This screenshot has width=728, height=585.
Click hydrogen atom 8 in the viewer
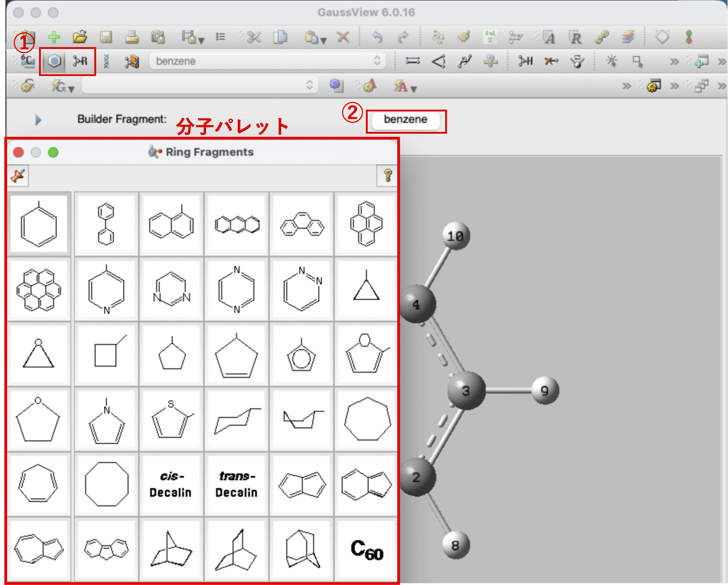coord(455,545)
